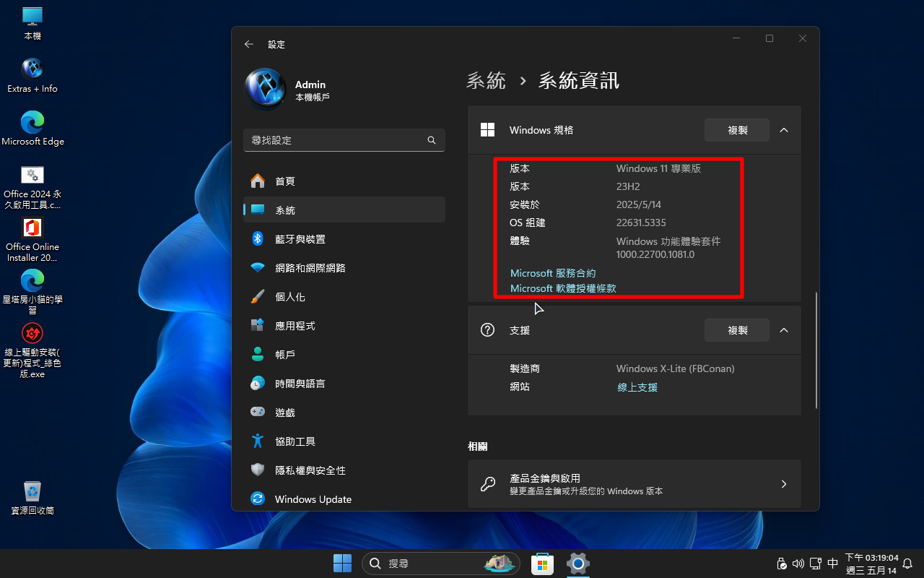Click the taskbar 搜尋 box

[x=440, y=564]
